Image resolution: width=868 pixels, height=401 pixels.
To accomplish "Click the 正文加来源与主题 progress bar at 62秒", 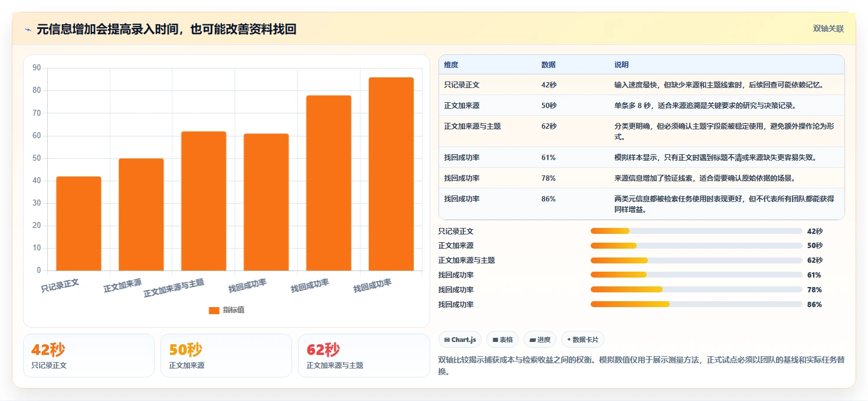I will coord(696,260).
